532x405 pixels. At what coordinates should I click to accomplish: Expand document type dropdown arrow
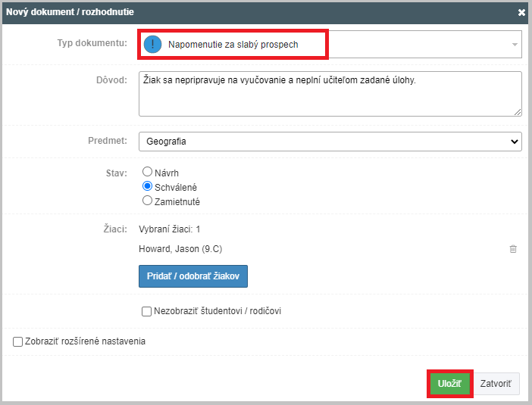tap(515, 45)
